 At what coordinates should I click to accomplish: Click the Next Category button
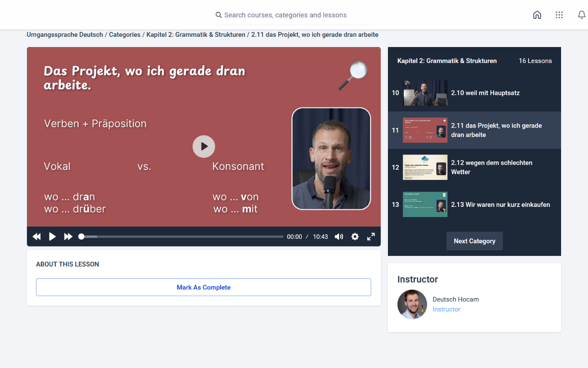(474, 241)
